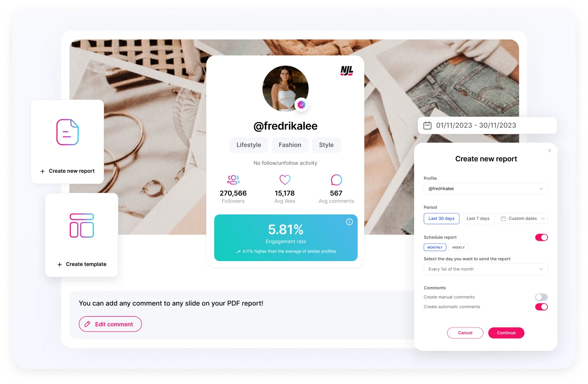
Task: Click the report document icon
Action: (x=68, y=132)
